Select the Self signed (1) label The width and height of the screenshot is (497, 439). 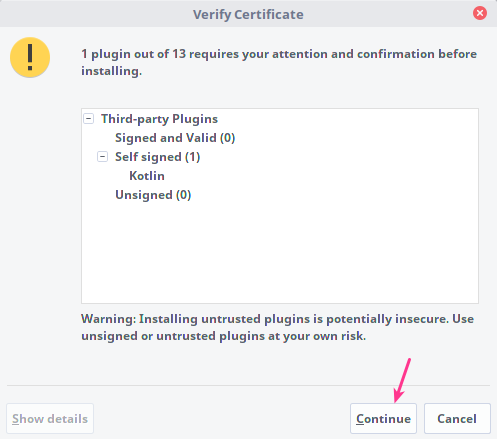157,157
